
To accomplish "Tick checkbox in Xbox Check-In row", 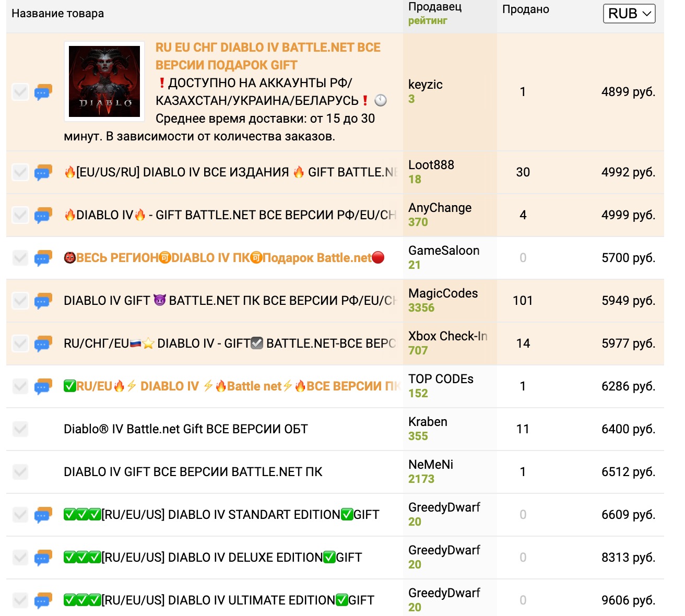I will 20,343.
